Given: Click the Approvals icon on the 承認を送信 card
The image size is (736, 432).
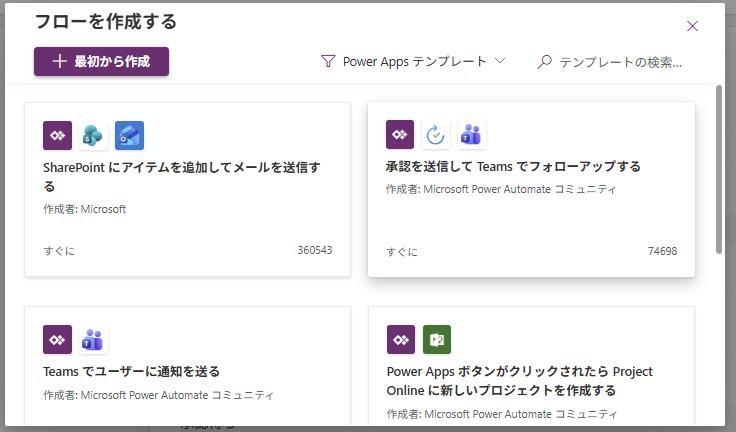Looking at the screenshot, I should [x=436, y=134].
